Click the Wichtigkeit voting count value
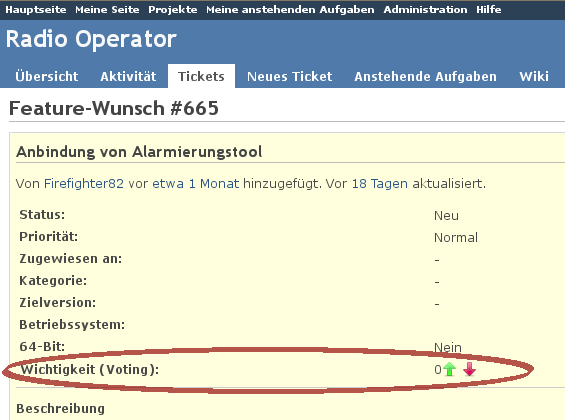Image resolution: width=565 pixels, height=420 pixels. click(x=438, y=370)
